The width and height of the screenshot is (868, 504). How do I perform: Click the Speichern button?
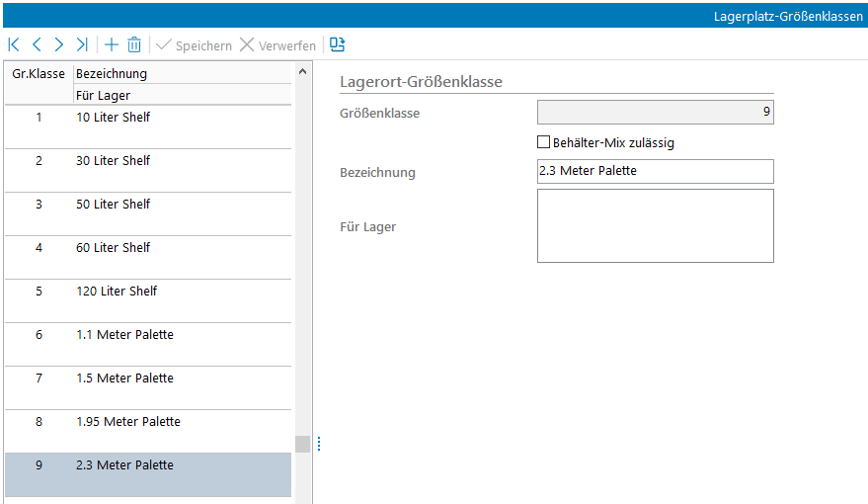[194, 45]
